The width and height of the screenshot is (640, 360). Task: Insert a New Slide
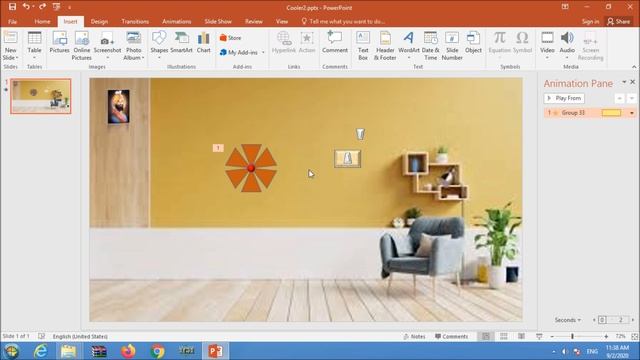click(x=10, y=46)
